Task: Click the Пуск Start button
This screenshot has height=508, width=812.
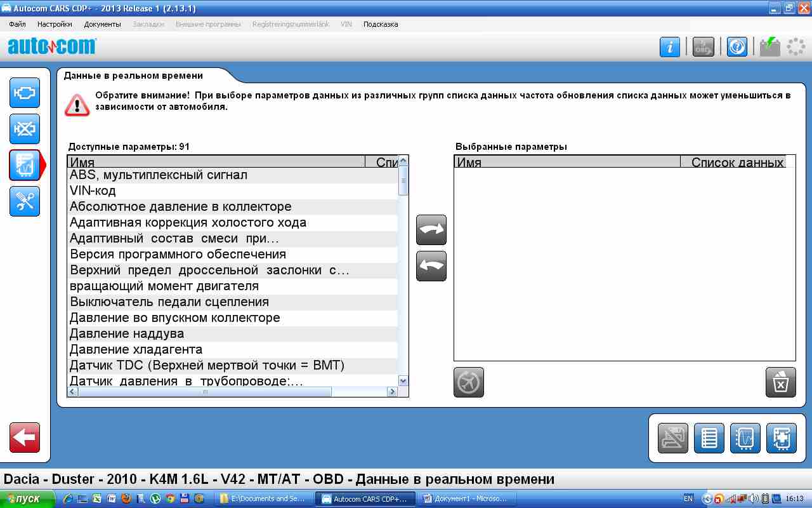Action: 23,498
